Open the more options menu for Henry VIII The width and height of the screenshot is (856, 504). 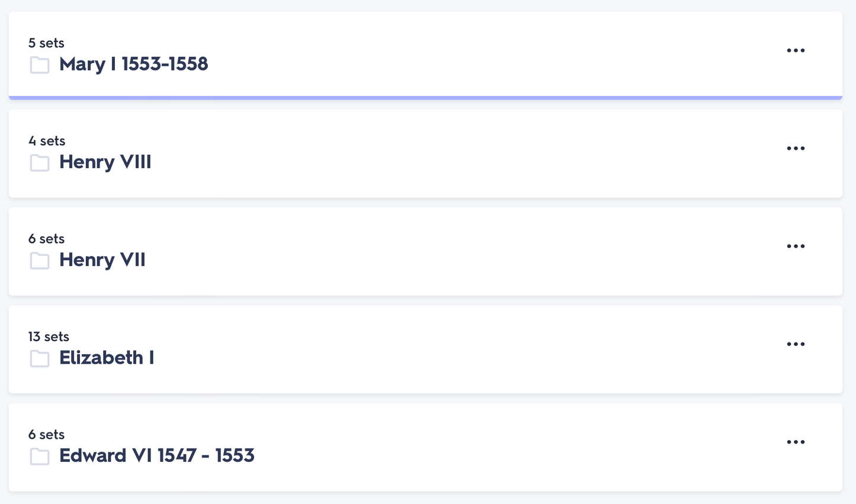point(796,148)
